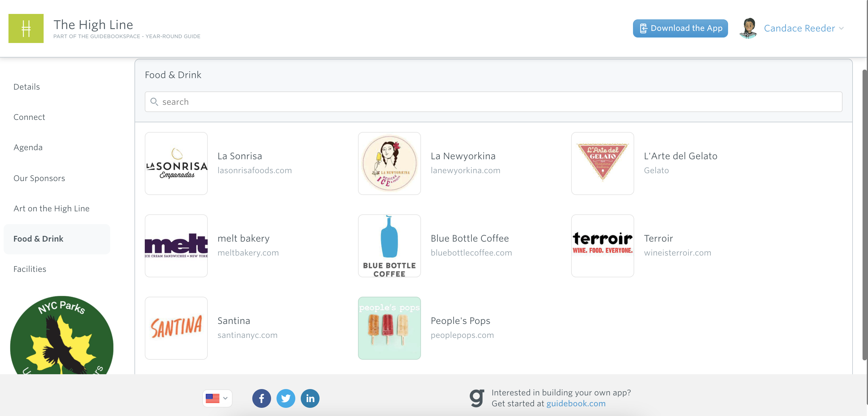The image size is (868, 416).
Task: Click the wineisterroir.com text
Action: point(677,253)
